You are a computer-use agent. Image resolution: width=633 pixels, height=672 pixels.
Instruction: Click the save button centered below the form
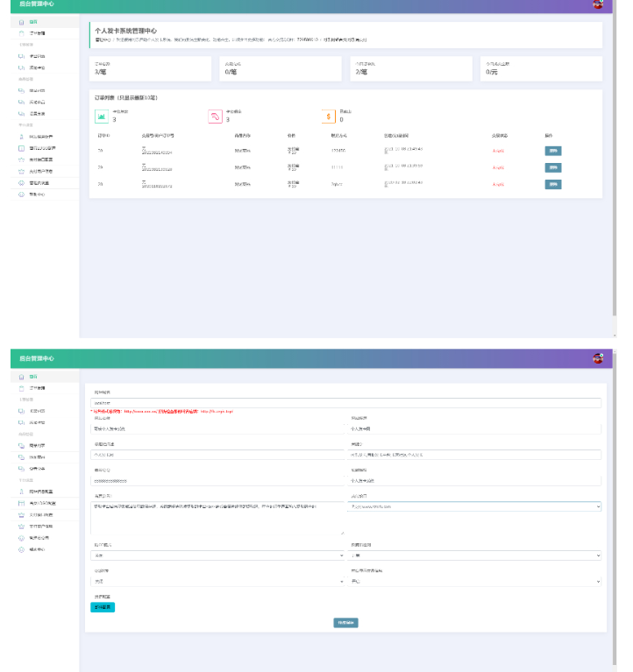point(345,623)
